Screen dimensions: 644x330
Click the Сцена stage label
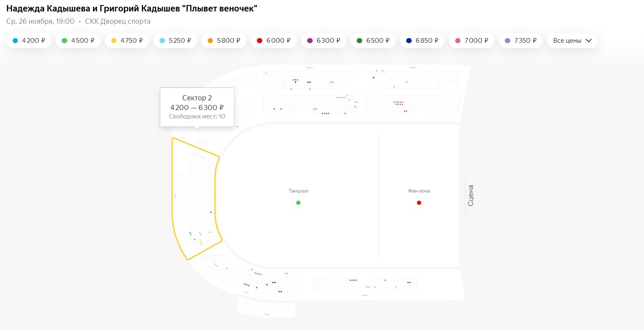coord(471,195)
